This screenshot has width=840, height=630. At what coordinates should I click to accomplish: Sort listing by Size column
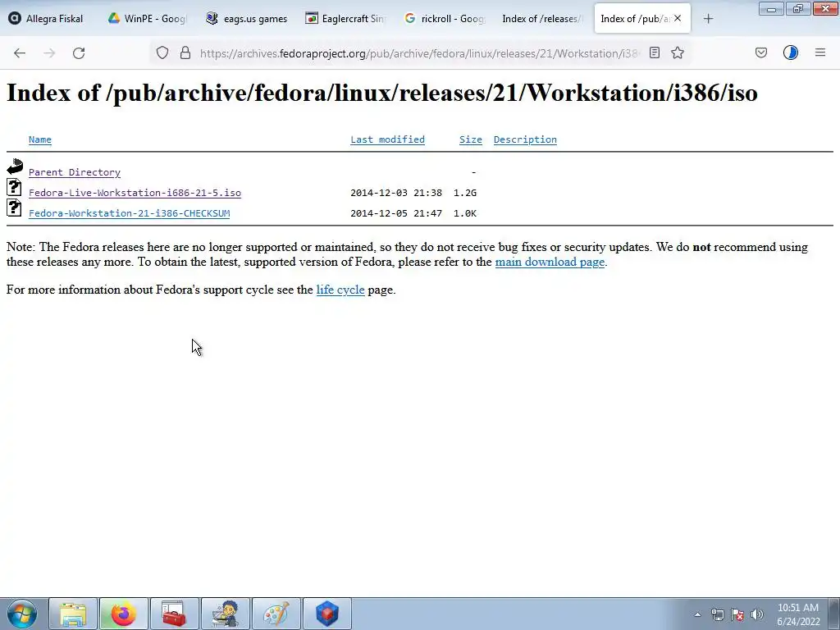click(x=470, y=139)
